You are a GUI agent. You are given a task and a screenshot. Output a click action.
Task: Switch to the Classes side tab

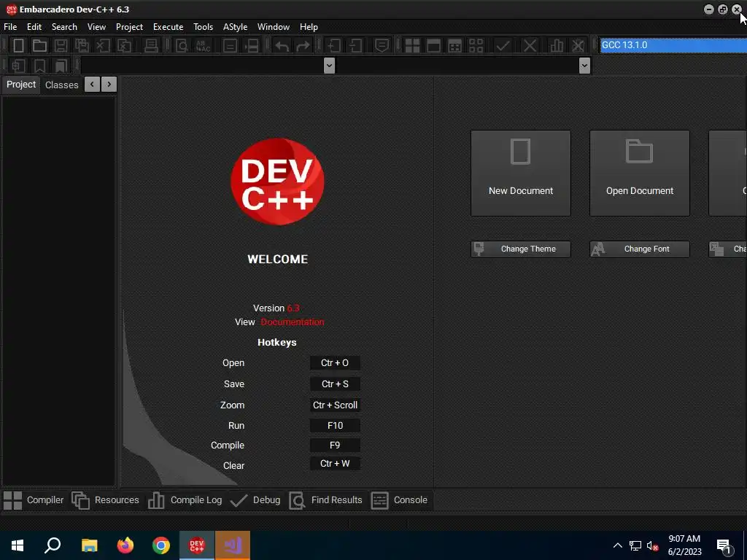pos(61,85)
